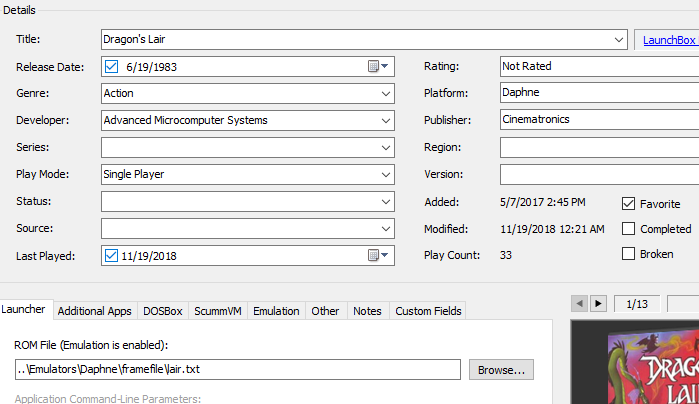
Task: Click the Play Count value 33
Action: click(x=506, y=255)
